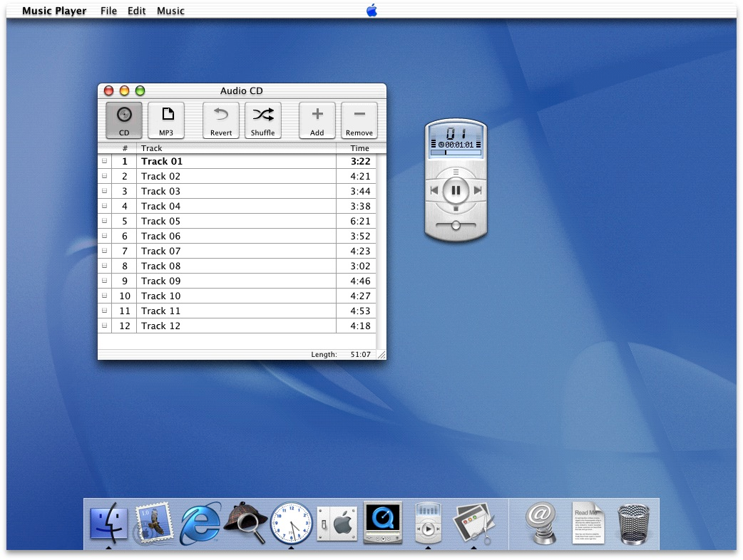This screenshot has width=743, height=560.
Task: Open Finder from the Dock
Action: 108,523
